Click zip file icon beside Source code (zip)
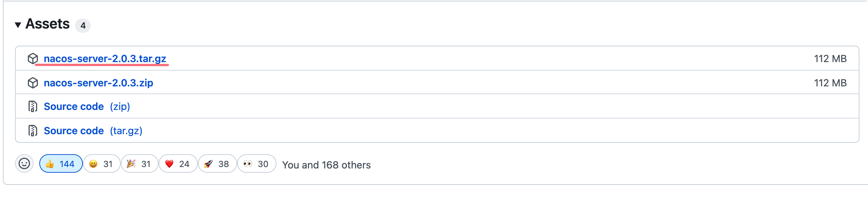 click(x=33, y=106)
